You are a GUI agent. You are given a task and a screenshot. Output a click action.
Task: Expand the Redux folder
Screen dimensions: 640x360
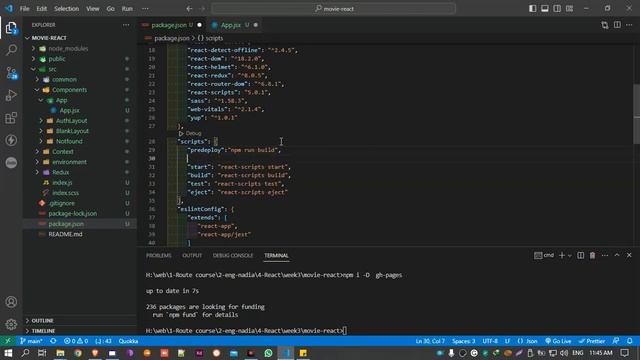point(37,172)
